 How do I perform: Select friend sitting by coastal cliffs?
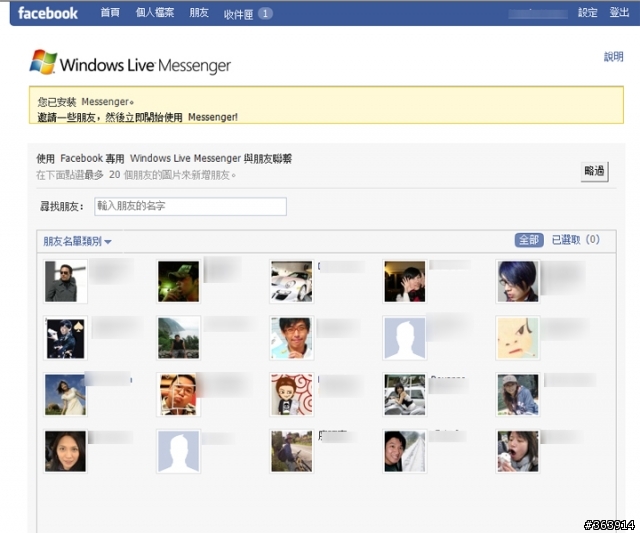click(x=178, y=338)
